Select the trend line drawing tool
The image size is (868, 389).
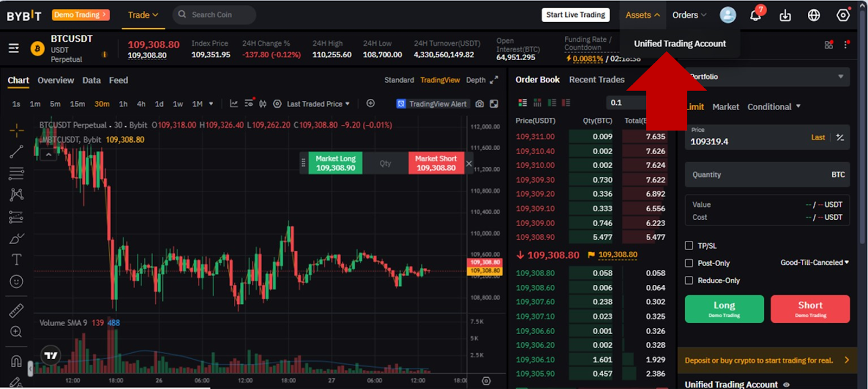pos(16,152)
